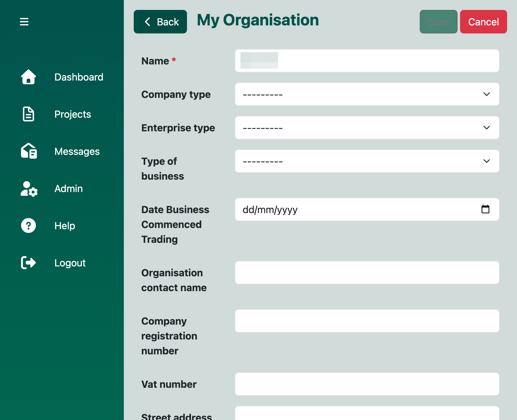Toggle the hamburger menu icon
517x420 pixels.
(24, 22)
